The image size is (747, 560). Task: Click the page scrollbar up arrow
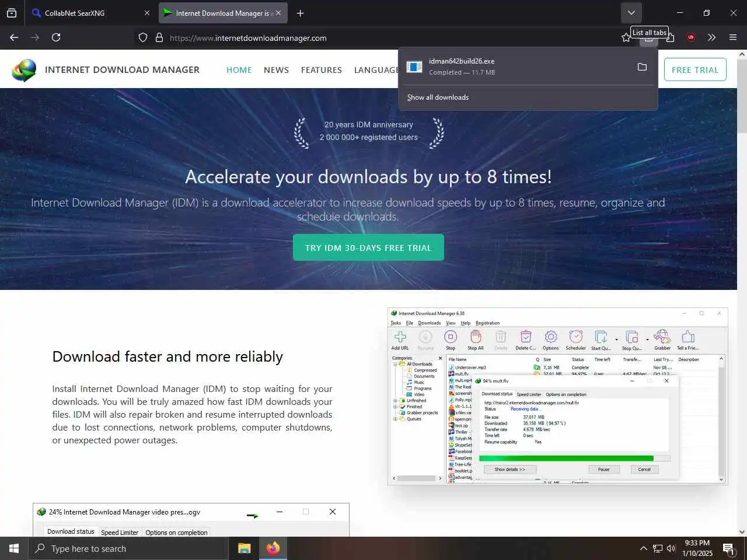coord(742,54)
